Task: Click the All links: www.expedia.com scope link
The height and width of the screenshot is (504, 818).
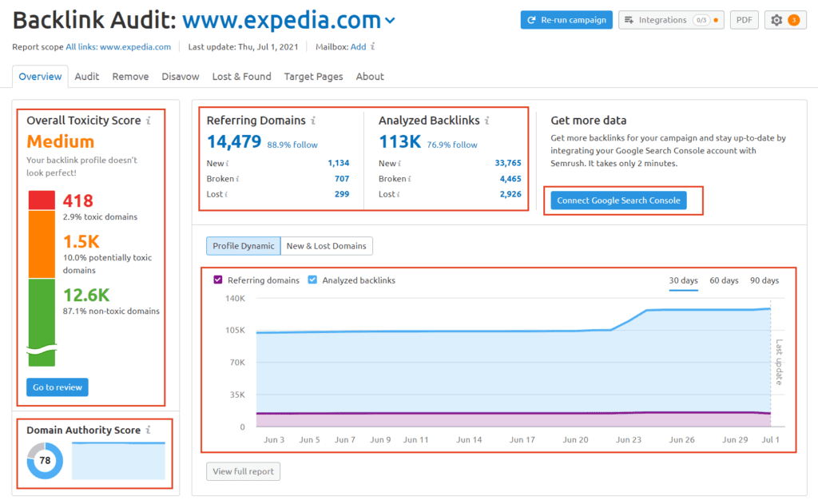Action: (x=118, y=46)
